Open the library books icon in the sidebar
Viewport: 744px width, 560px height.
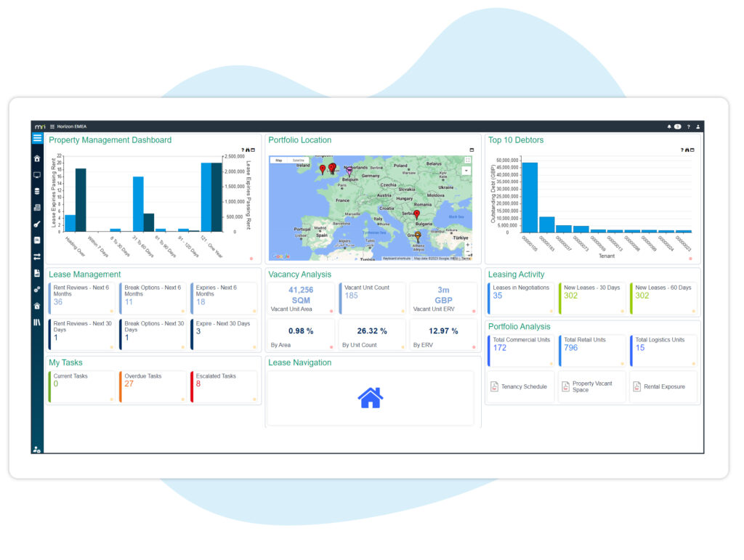[37, 322]
